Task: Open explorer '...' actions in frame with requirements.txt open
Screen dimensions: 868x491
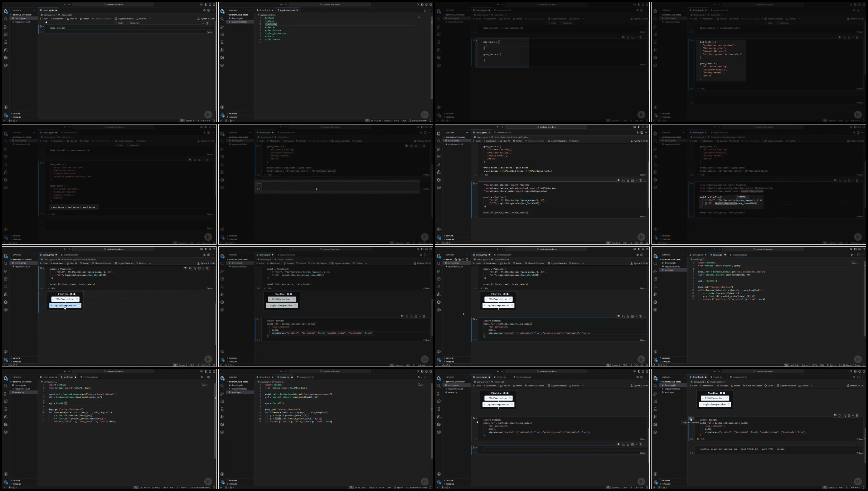Action: tap(251, 10)
